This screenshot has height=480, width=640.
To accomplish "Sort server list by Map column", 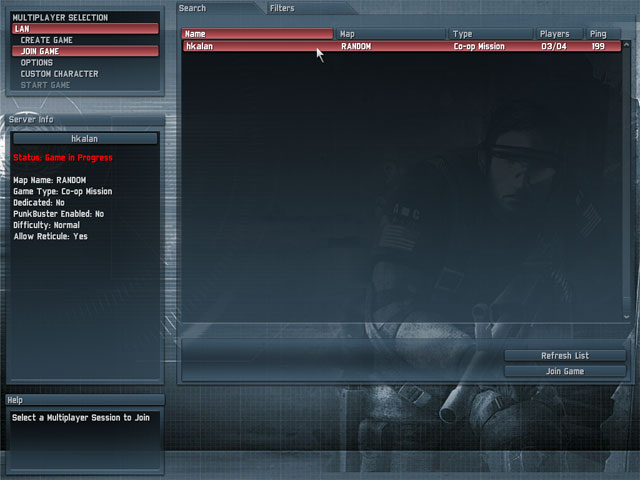I will click(391, 34).
